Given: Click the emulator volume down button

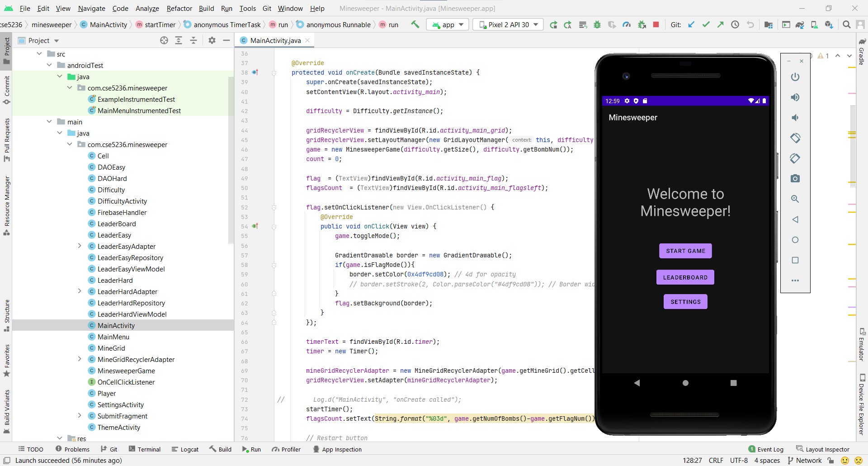Looking at the screenshot, I should [795, 118].
